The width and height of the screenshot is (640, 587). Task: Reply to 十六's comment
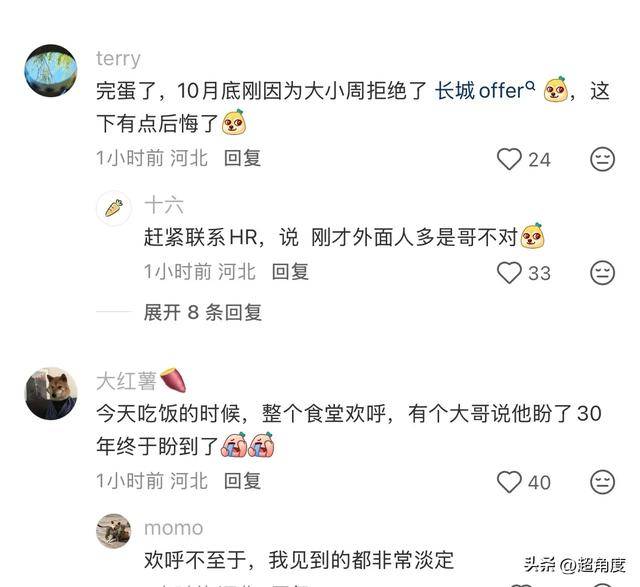point(290,272)
